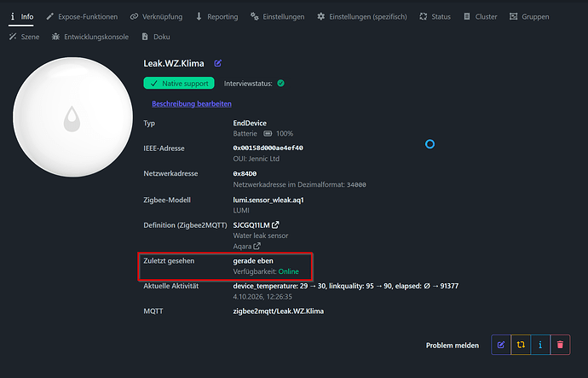
Task: Click the 4.10.2026, 12:26:35 timestamp
Action: click(262, 297)
